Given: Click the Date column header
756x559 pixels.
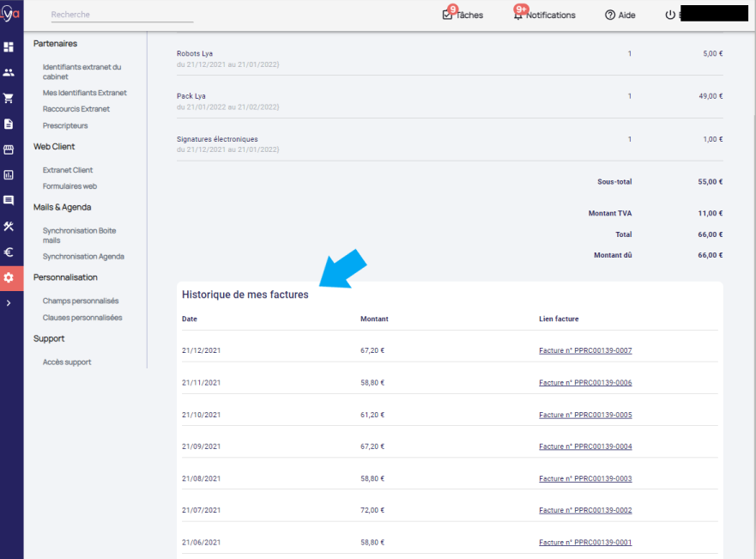Looking at the screenshot, I should point(190,319).
